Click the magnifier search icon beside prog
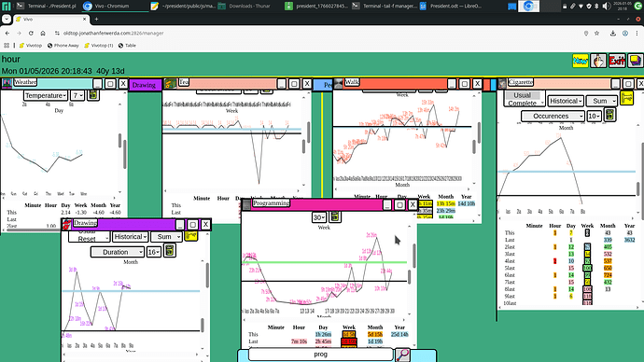 pos(402,355)
